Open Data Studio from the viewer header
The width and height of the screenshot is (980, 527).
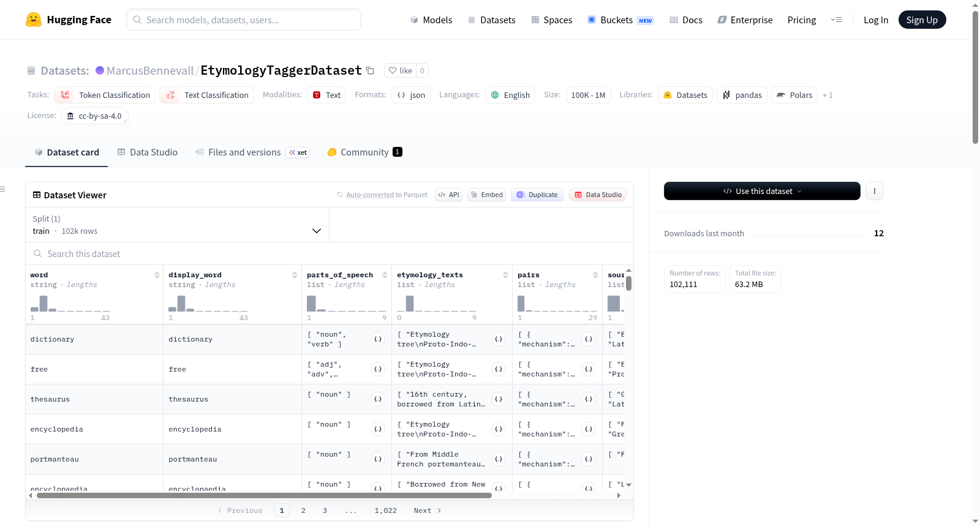click(598, 195)
